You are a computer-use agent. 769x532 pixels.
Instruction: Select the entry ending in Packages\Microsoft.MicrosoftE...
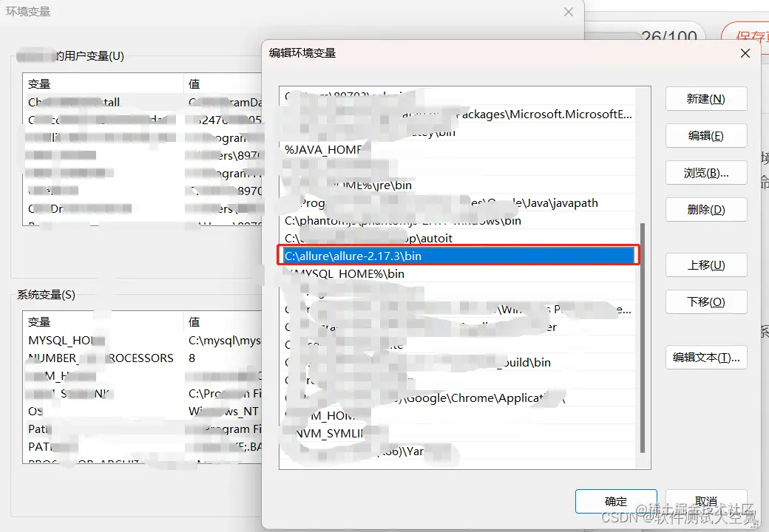click(x=458, y=114)
